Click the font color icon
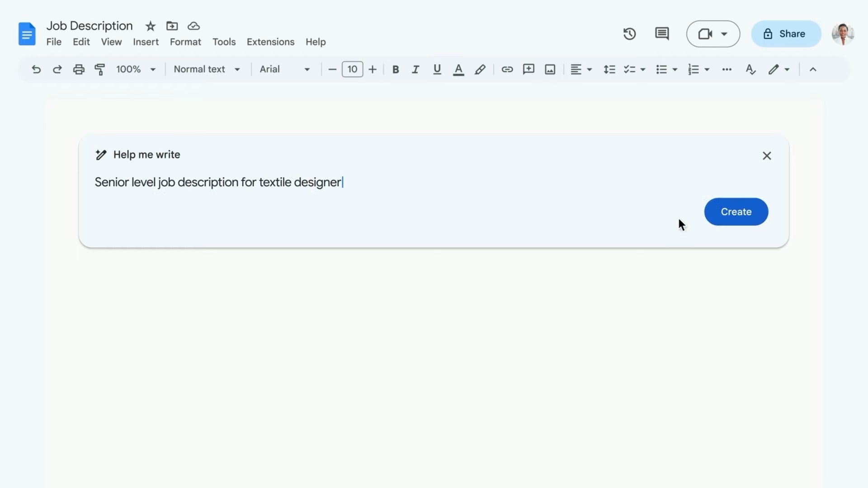This screenshot has width=868, height=488. pyautogui.click(x=458, y=69)
